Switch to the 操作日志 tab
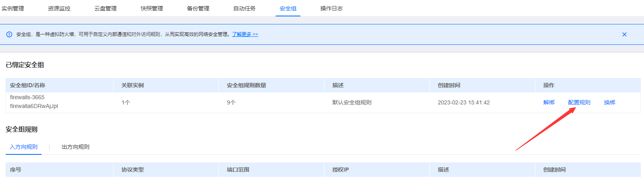Screen dimensions: 644x178 [x=332, y=8]
